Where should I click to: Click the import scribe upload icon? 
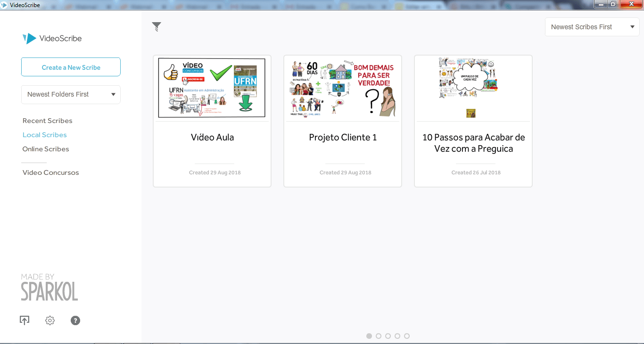[25, 320]
